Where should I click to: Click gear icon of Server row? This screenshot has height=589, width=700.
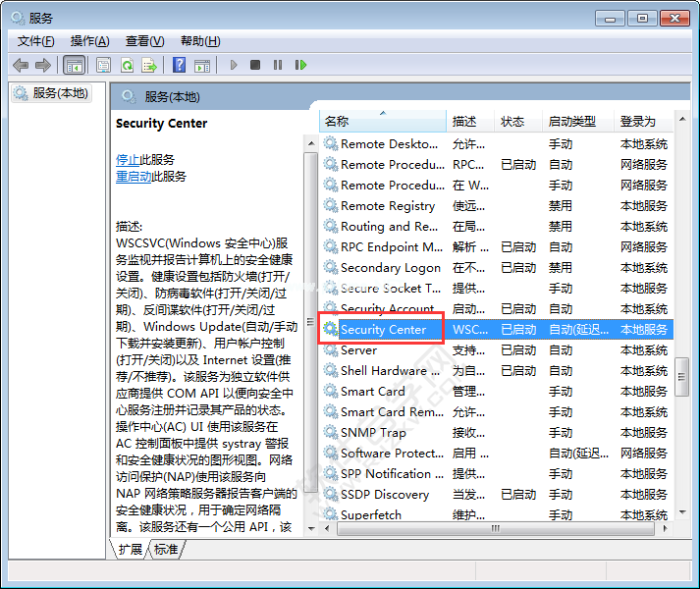[330, 349]
